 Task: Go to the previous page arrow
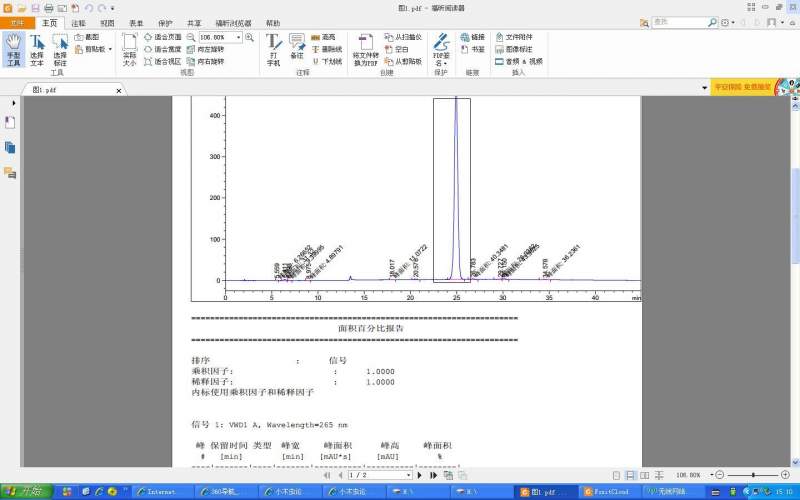click(340, 475)
